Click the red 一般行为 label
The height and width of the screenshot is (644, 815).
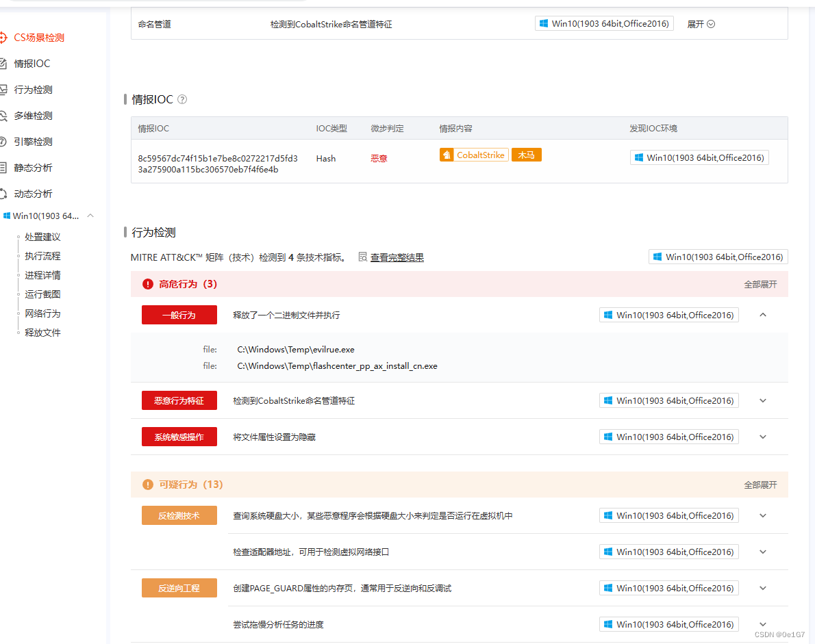pyautogui.click(x=179, y=315)
